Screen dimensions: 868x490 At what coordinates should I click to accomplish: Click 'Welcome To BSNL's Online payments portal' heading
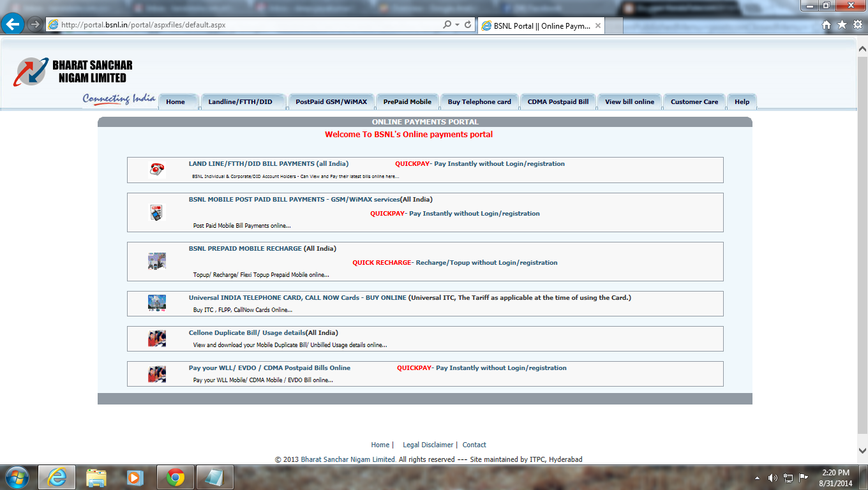[x=408, y=135]
